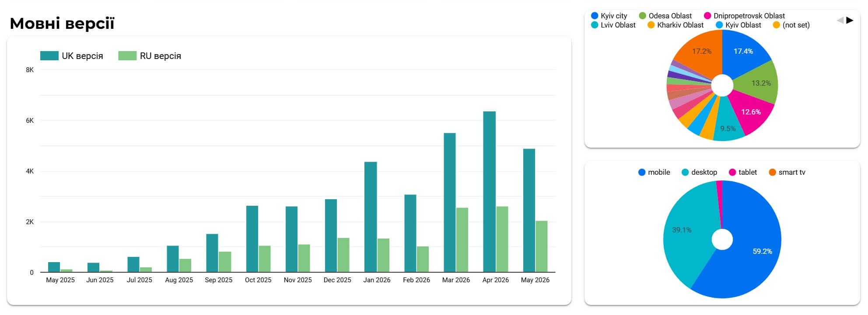
Task: Select the 17.2% orange pie slice
Action: coord(701,52)
